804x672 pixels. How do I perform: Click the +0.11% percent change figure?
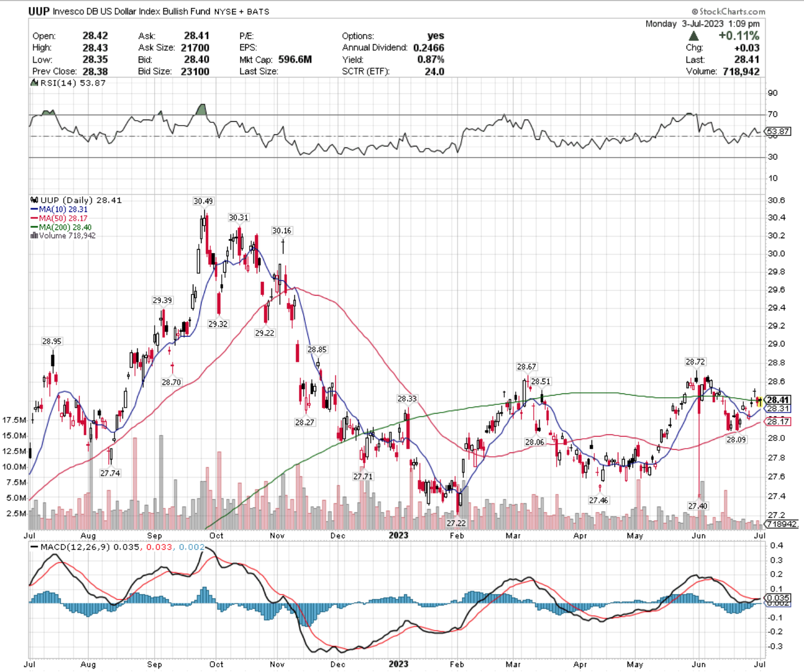click(738, 36)
